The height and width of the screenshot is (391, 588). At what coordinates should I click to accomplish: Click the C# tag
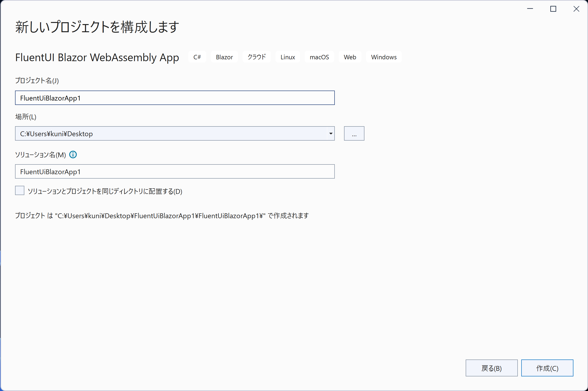point(197,57)
